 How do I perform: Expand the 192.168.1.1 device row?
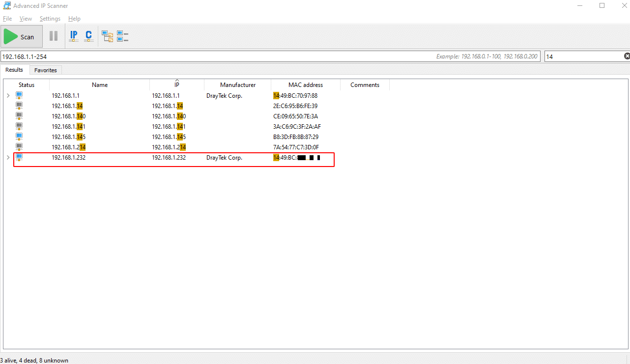pyautogui.click(x=8, y=95)
